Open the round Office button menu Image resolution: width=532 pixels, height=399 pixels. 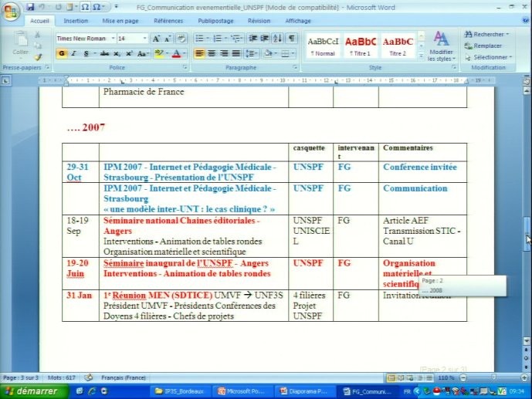11,12
